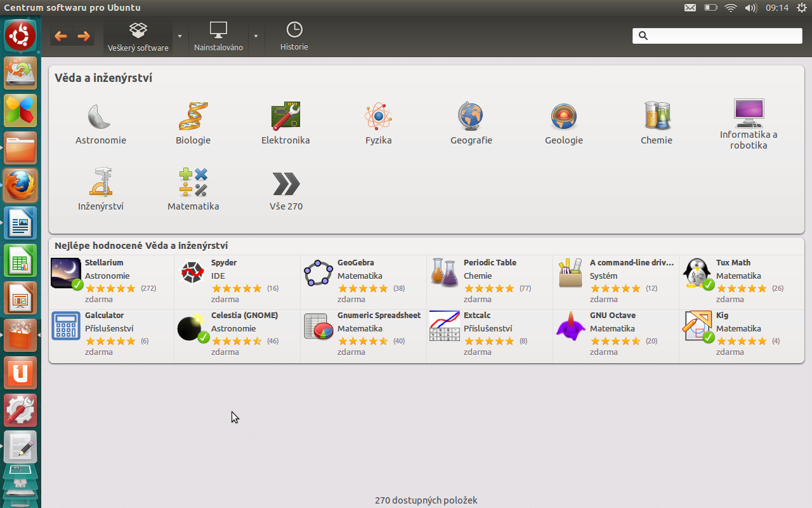Open the Biologie DNA category icon

coord(193,117)
